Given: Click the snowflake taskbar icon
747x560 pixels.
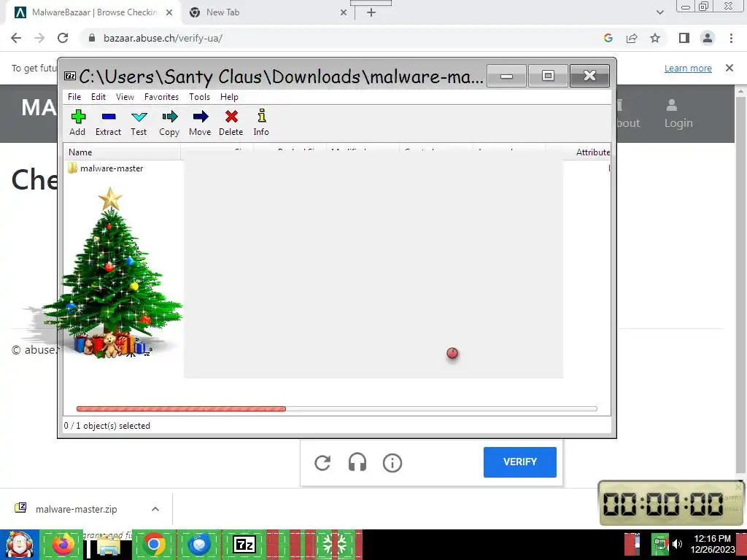Looking at the screenshot, I should pyautogui.click(x=336, y=545).
